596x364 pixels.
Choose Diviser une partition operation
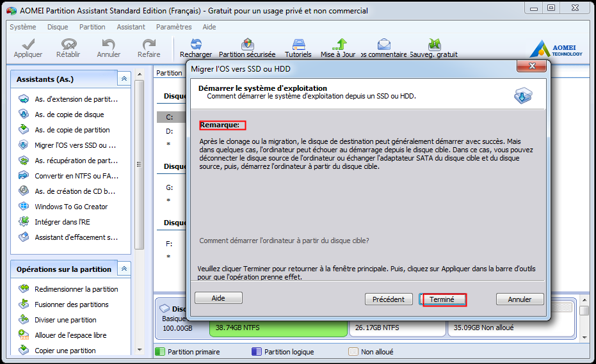[58, 320]
